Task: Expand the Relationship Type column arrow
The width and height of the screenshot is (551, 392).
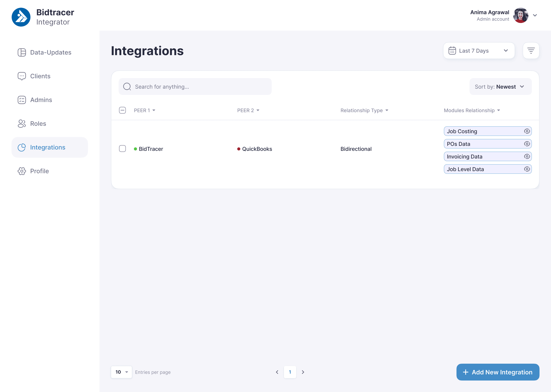Action: tap(387, 110)
